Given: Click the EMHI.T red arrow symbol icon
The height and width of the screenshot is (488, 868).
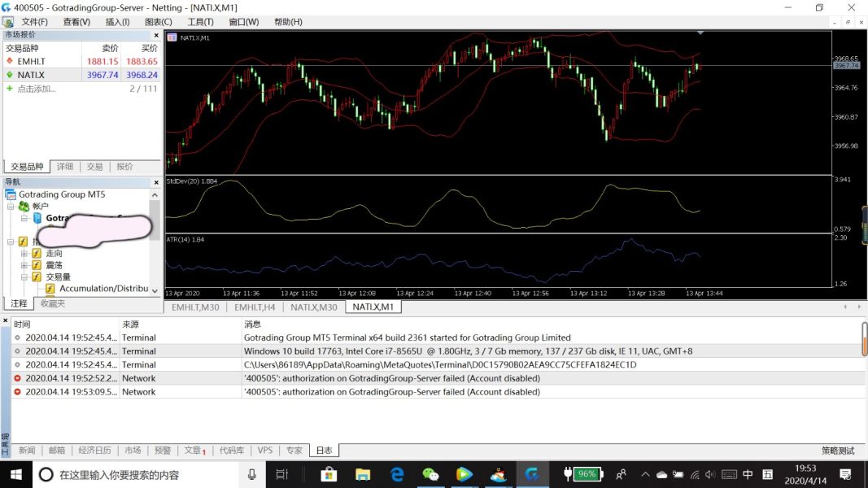Looking at the screenshot, I should pos(10,61).
